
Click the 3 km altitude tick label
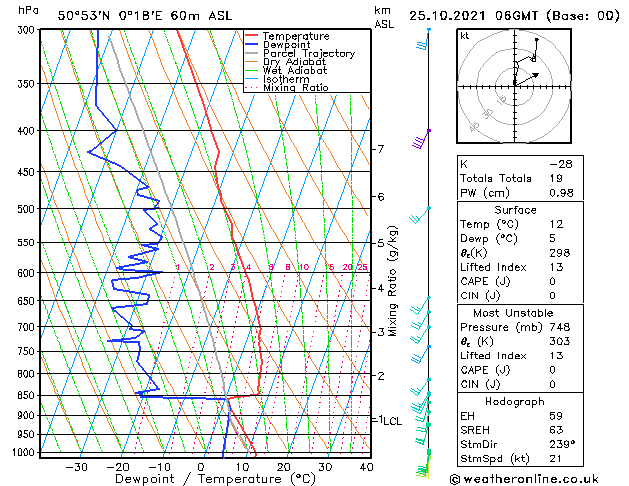pyautogui.click(x=381, y=332)
